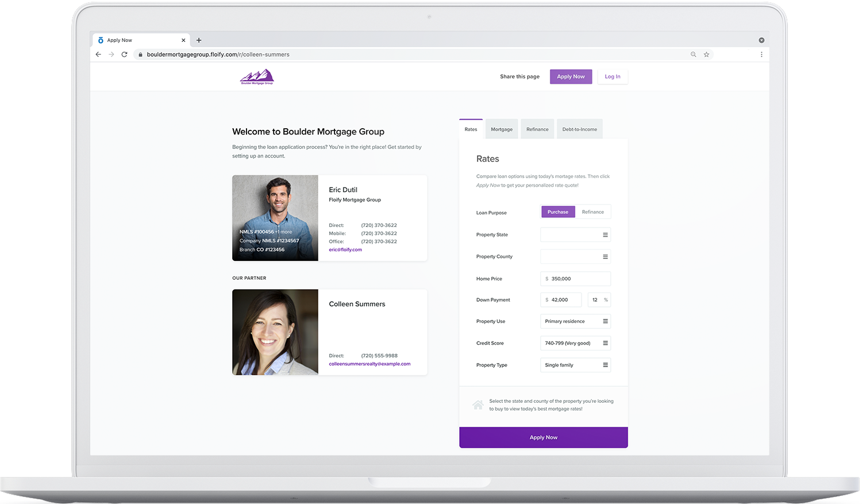
Task: Open the browser three-dot menu
Action: [761, 54]
